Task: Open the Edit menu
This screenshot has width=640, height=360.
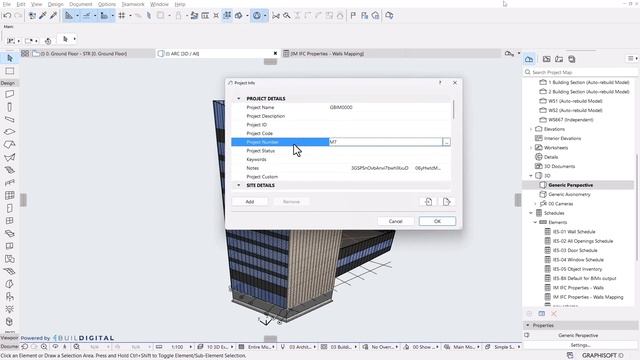Action: pyautogui.click(x=21, y=4)
